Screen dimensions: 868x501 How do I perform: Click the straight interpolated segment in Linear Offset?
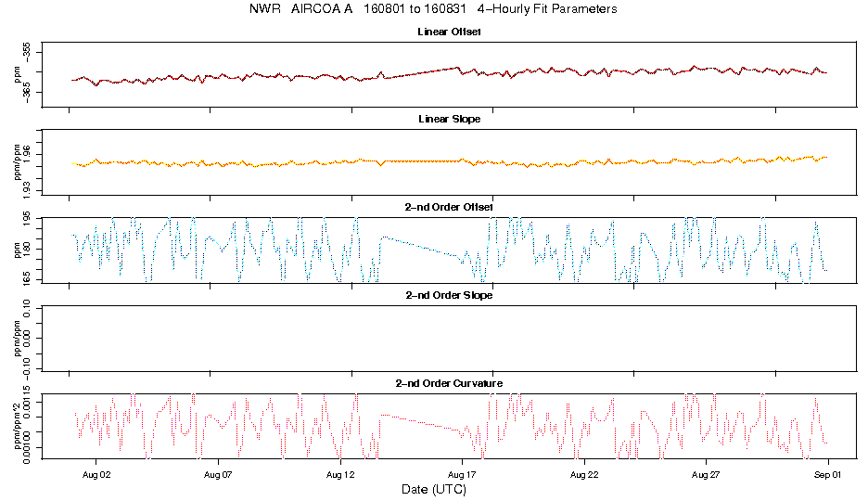pyautogui.click(x=421, y=72)
